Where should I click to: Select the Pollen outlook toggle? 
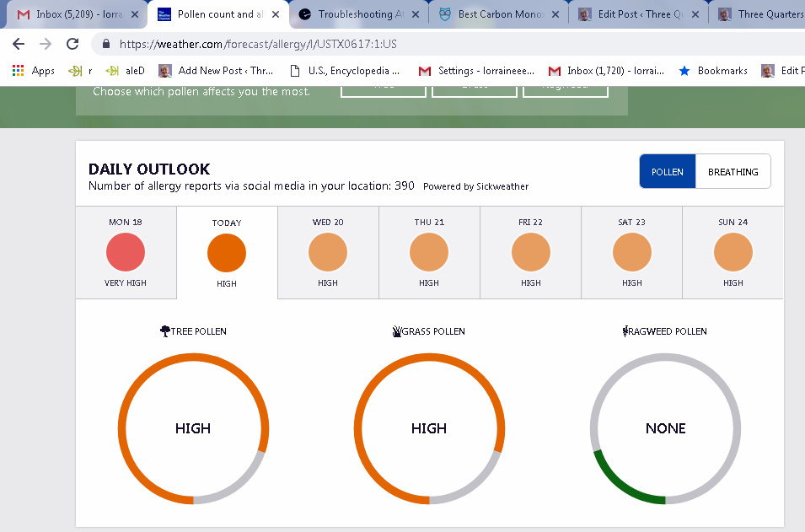[x=668, y=172]
